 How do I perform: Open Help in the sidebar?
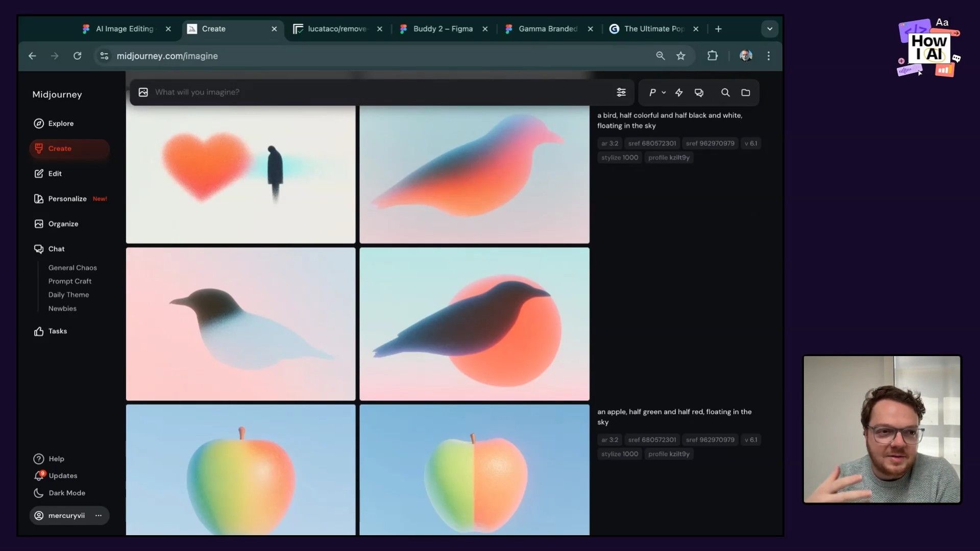tap(49, 459)
